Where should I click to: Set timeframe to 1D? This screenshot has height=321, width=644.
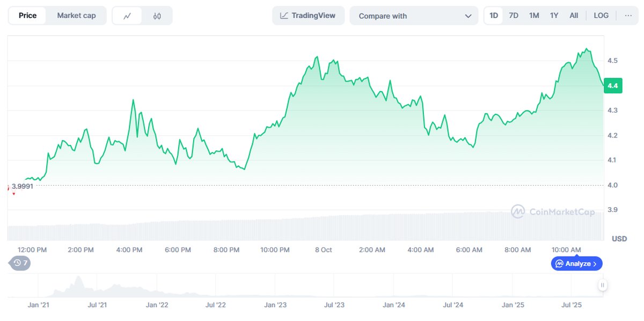click(x=494, y=16)
